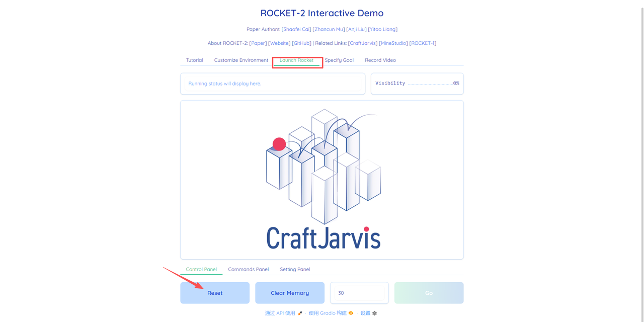Screen dimensions: 644x322
Task: Open the ROCKET-1 link
Action: (x=423, y=43)
